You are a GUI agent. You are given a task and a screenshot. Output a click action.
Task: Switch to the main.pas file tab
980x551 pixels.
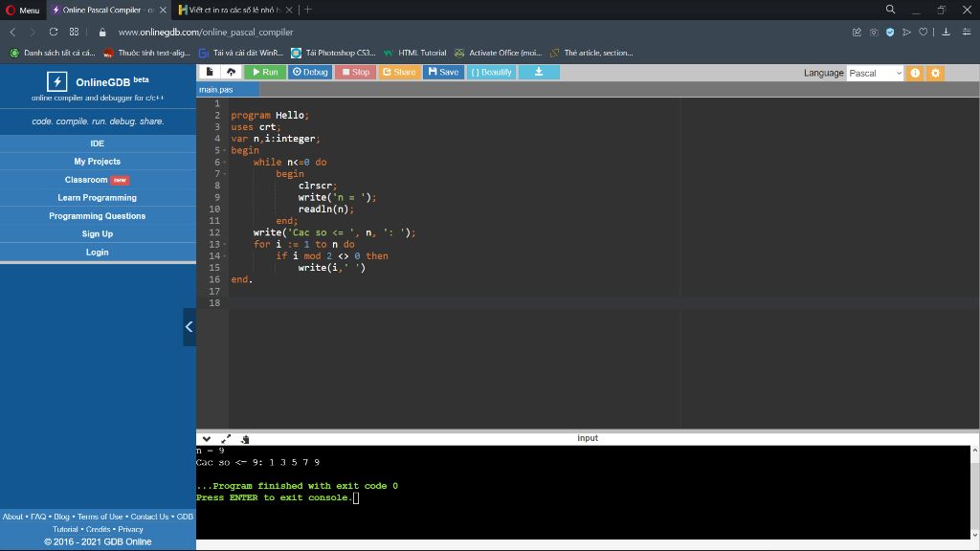(x=228, y=89)
